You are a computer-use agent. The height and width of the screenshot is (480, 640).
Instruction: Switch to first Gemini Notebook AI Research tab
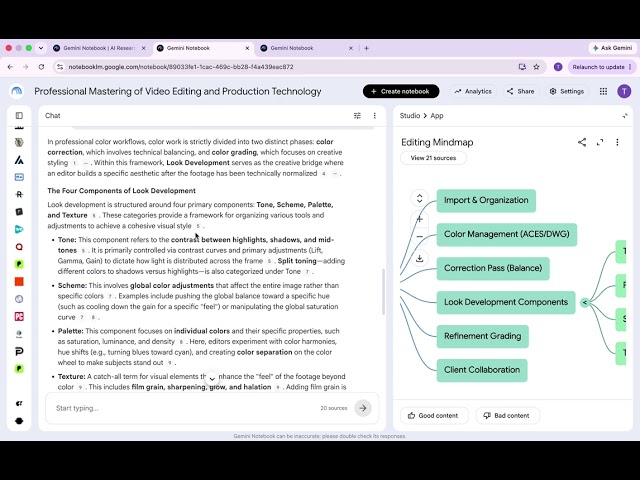(x=99, y=48)
